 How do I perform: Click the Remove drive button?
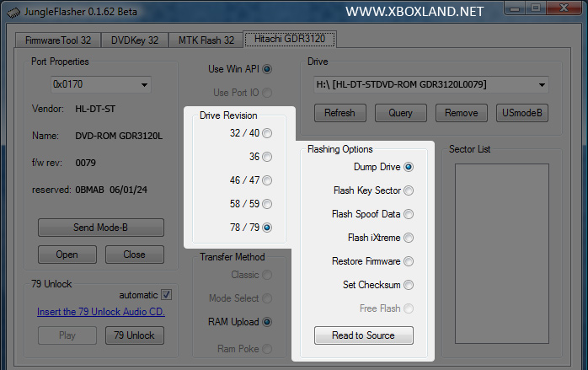point(462,113)
